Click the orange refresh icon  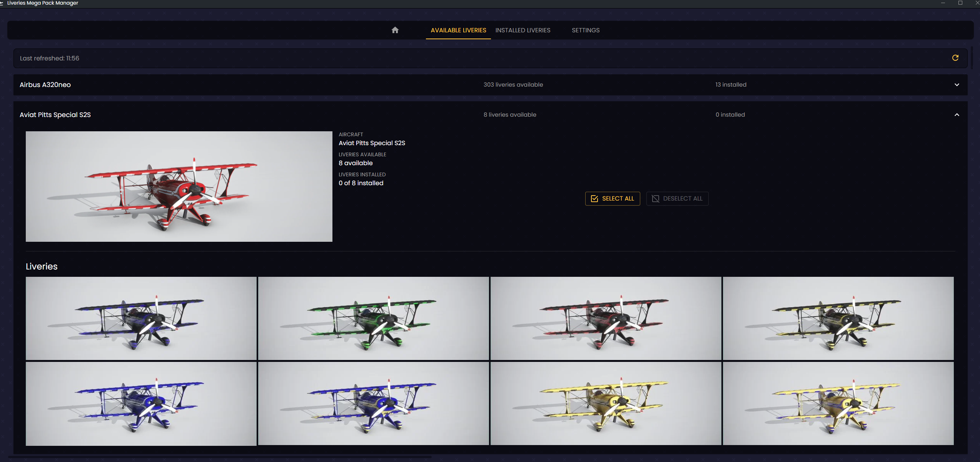(955, 58)
